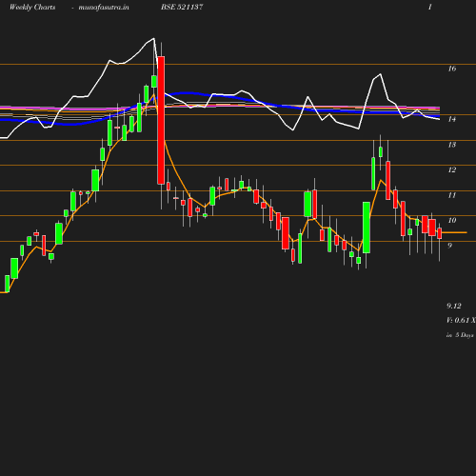This screenshot has width=476, height=476.
Task: Click the last price value 9.12
Action: pos(454,306)
